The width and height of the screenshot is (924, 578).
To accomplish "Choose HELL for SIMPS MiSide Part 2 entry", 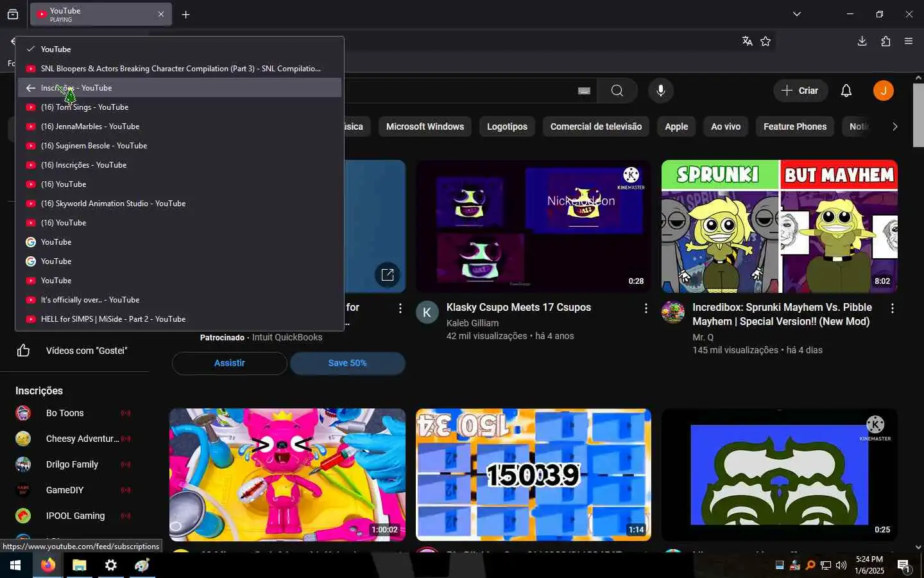I will click(x=180, y=319).
